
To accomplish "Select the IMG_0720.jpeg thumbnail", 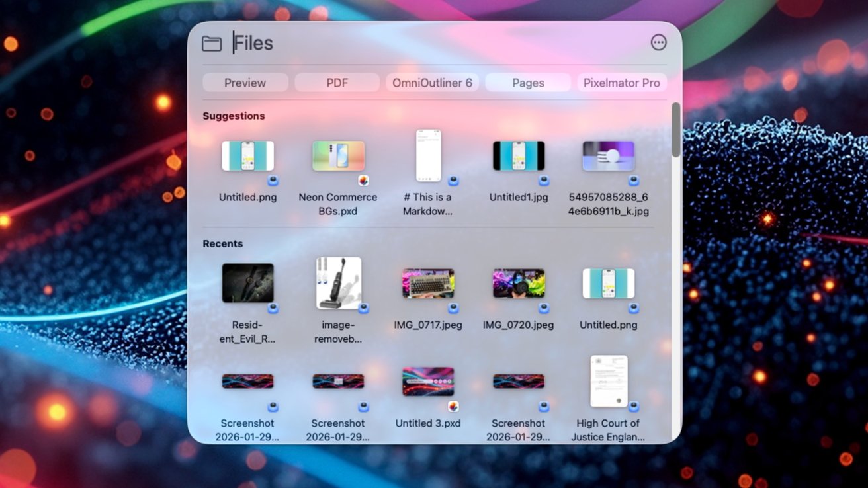I will [x=518, y=283].
